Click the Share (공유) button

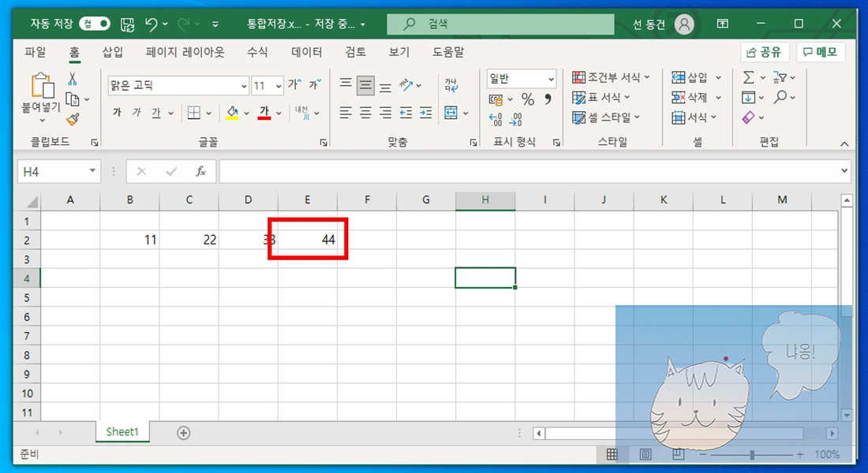764,52
